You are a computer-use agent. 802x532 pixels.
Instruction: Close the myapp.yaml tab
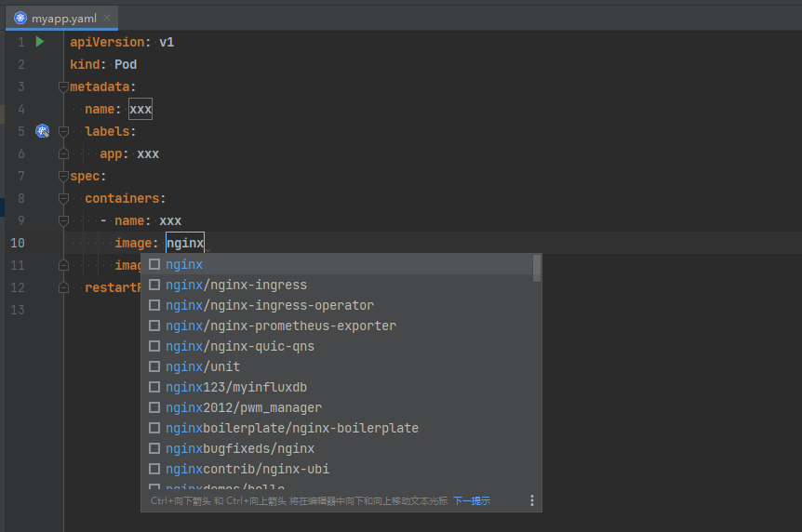107,18
